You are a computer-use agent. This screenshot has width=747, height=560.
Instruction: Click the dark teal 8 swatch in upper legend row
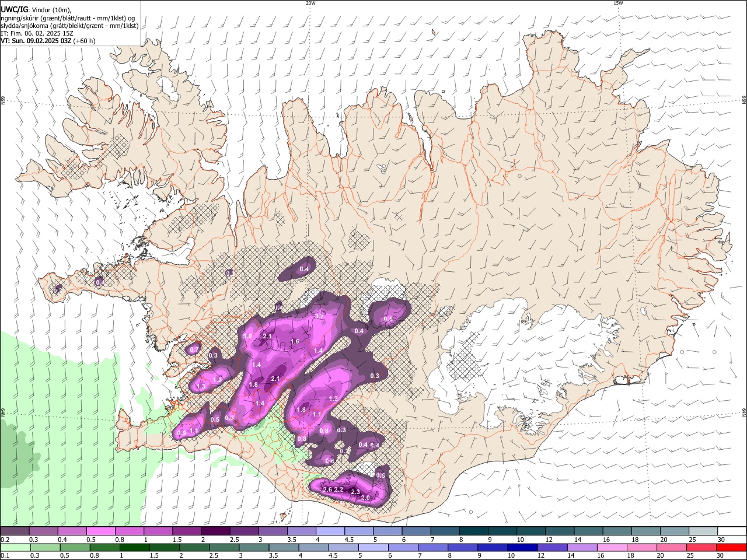click(473, 531)
